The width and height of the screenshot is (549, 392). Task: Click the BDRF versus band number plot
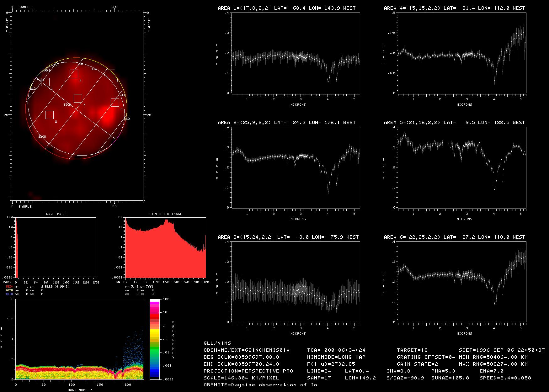[79, 339]
